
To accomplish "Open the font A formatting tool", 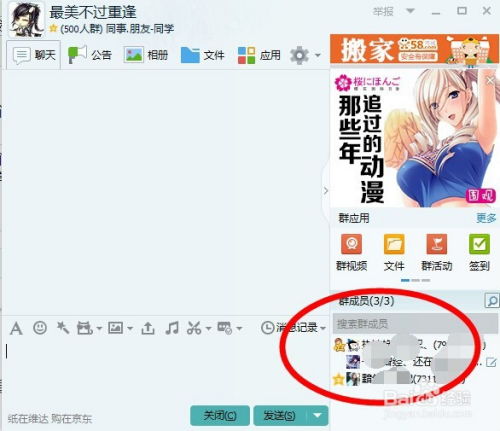I will (x=16, y=328).
